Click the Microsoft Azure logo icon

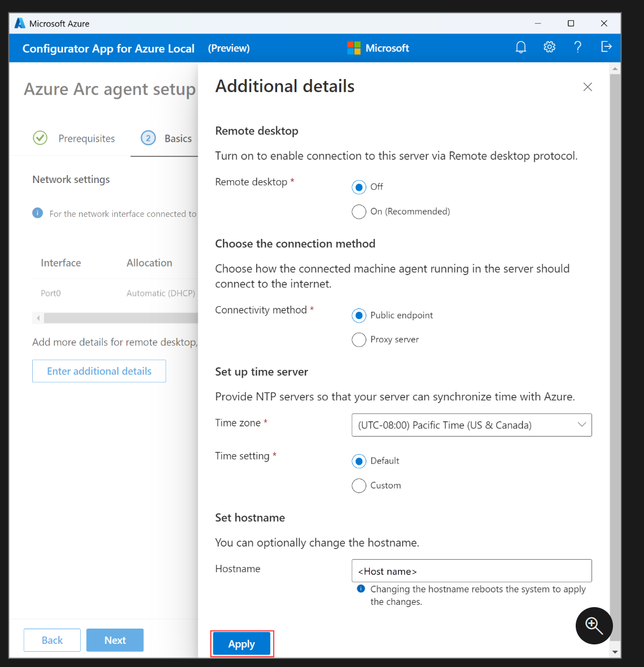20,23
